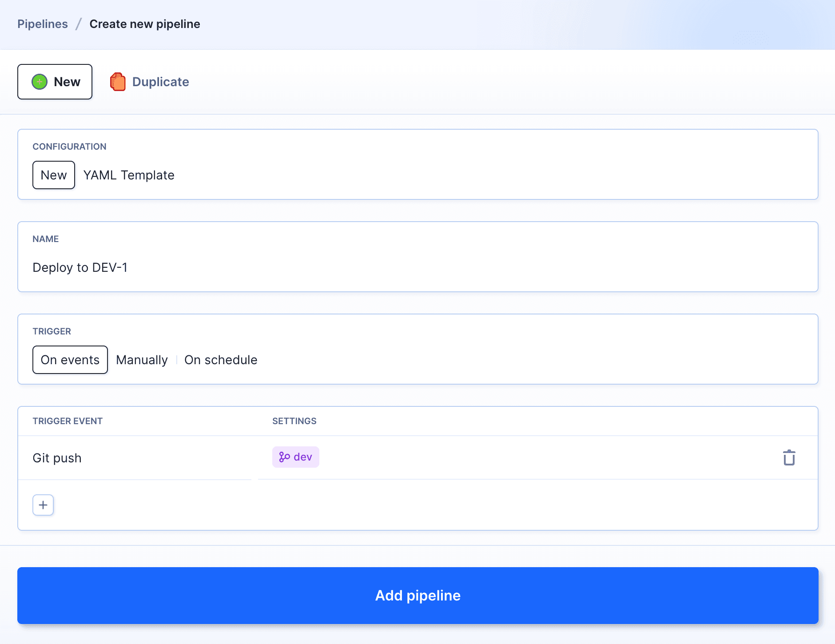Screen dimensions: 835x644
Task: Click the Git push trigger event row
Action: 57,458
